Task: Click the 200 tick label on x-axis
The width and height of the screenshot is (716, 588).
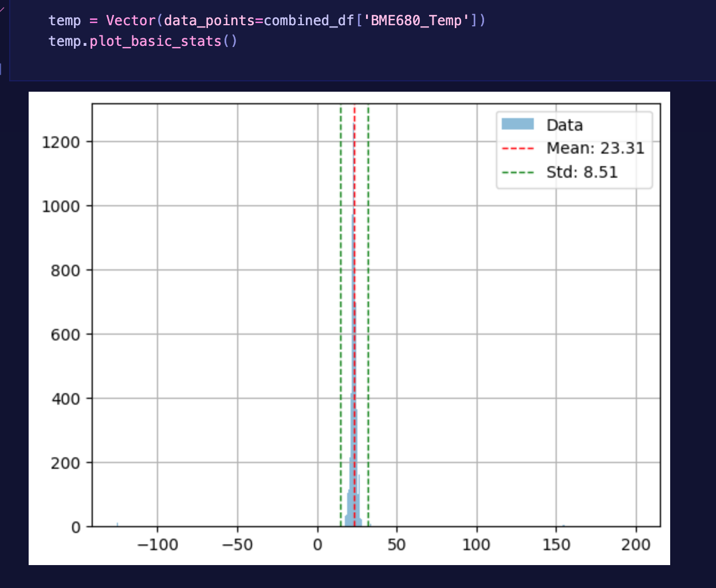Action: [636, 544]
